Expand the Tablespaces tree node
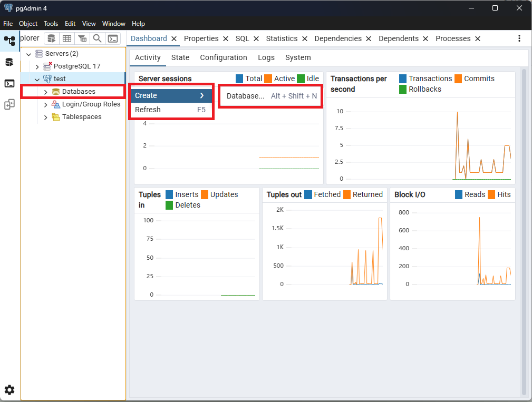 pos(45,117)
